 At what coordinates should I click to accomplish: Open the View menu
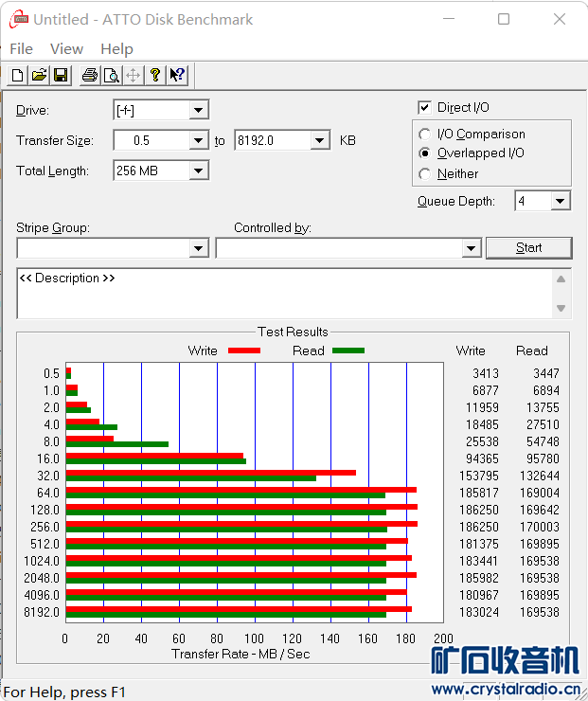point(66,49)
